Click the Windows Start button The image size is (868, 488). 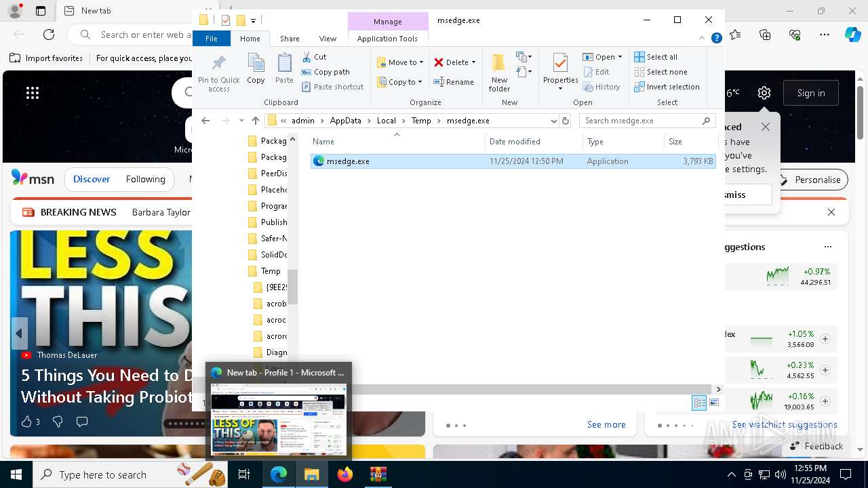[x=16, y=474]
